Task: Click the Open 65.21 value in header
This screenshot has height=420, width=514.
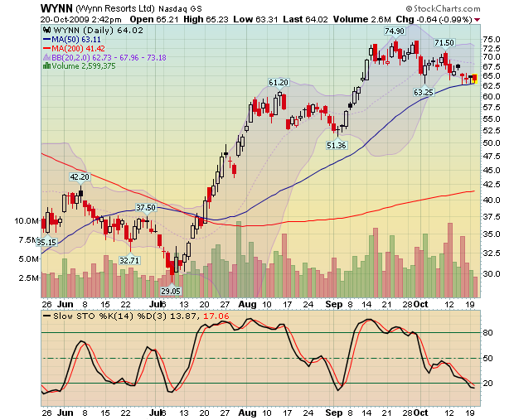Action: (154, 19)
